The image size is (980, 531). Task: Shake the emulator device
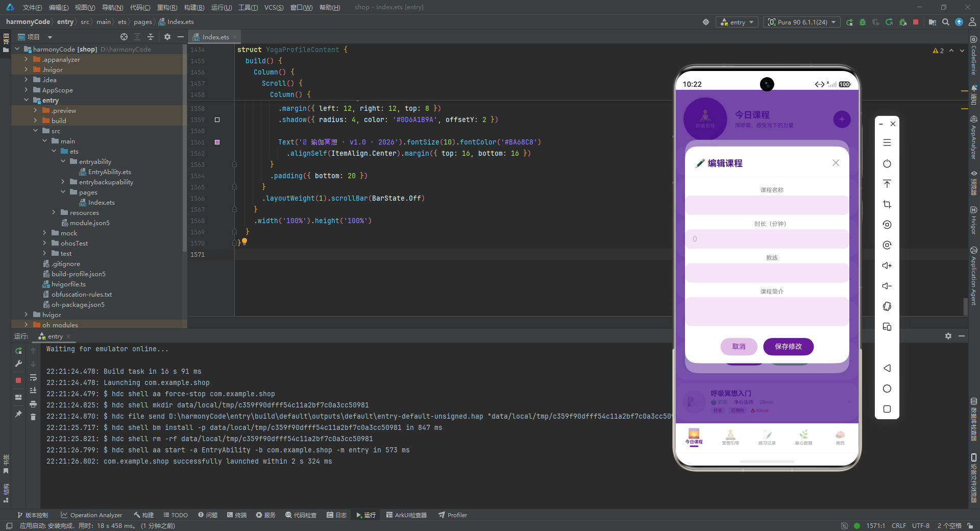887,306
